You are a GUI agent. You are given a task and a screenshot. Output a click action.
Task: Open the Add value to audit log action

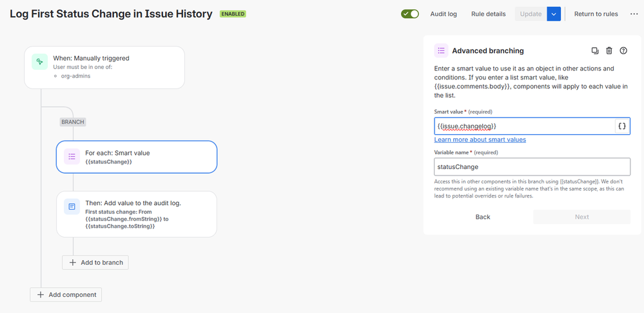pyautogui.click(x=137, y=214)
